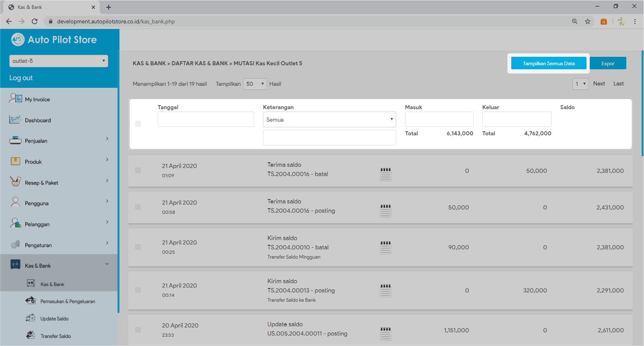
Task: Click the Tanggal filter input field
Action: pyautogui.click(x=206, y=120)
